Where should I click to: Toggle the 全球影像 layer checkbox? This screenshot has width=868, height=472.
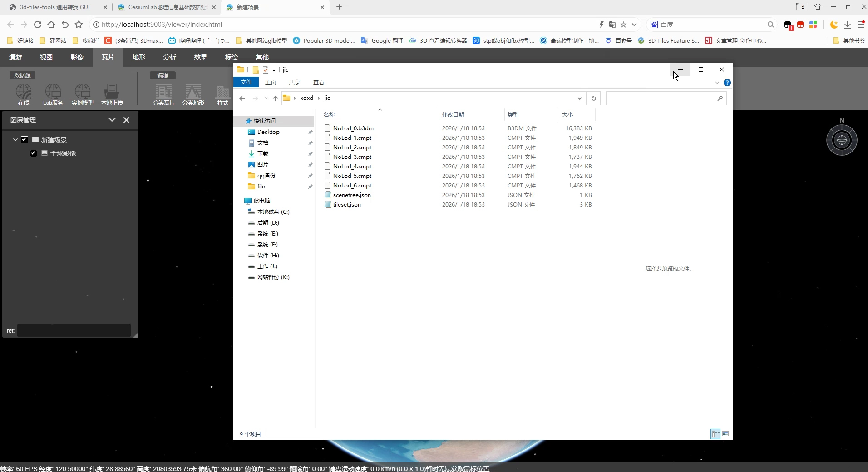click(x=33, y=153)
